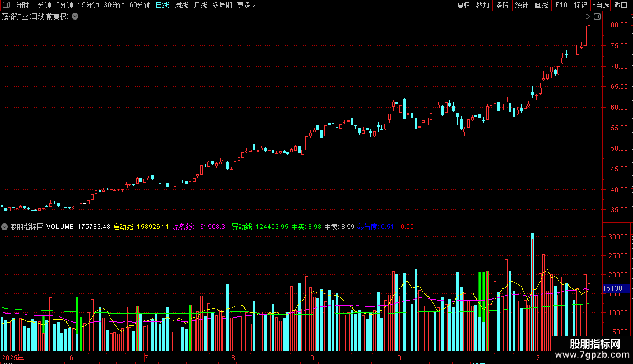Open the 多股 multi-stock view
Viewport: 633px width, 364px height.
502,5
